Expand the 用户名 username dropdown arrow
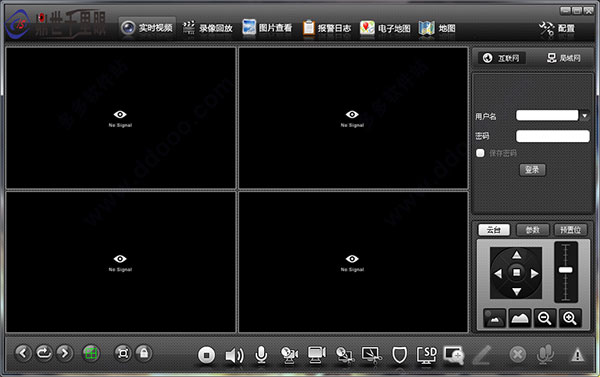The image size is (600, 377). pos(585,116)
